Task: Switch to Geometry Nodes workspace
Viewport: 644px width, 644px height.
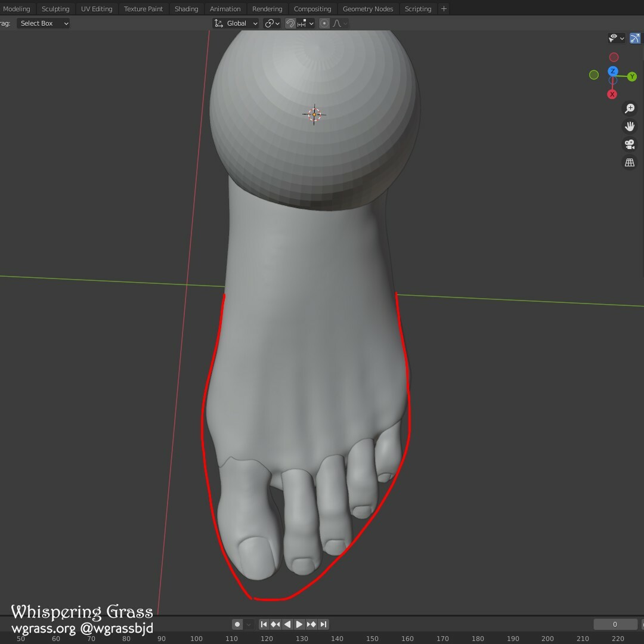Action: coord(368,8)
